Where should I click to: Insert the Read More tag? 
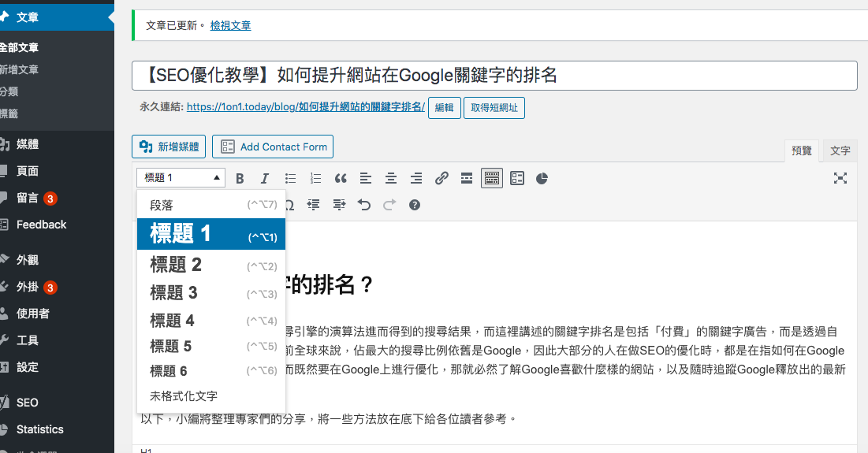[466, 179]
